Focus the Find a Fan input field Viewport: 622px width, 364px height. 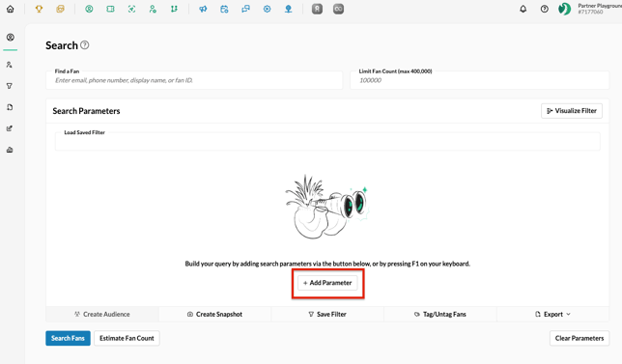point(194,80)
